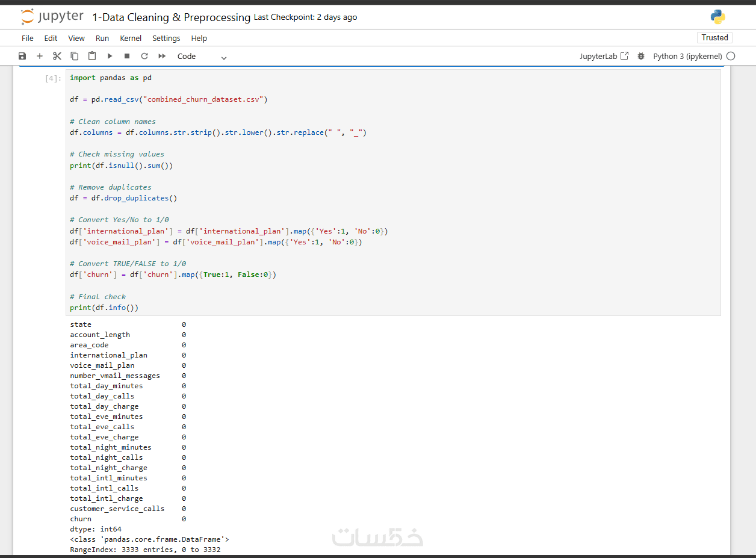Open the Run menu

tap(102, 38)
